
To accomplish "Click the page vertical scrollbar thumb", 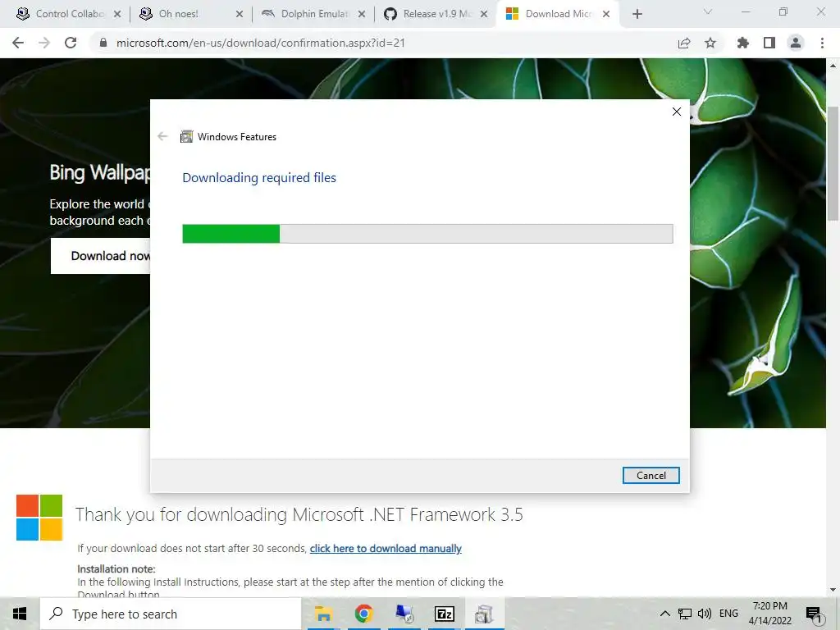I will tap(833, 163).
